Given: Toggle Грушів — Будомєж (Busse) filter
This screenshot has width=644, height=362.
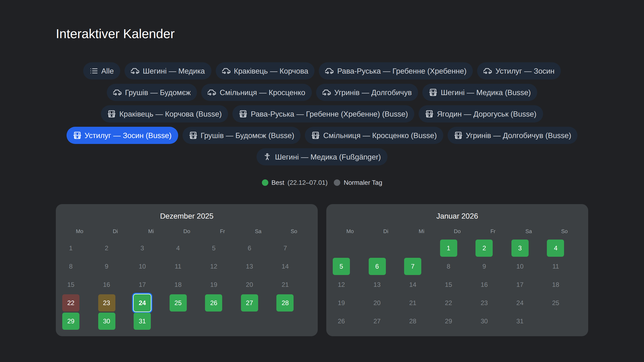Looking at the screenshot, I should 241,135.
